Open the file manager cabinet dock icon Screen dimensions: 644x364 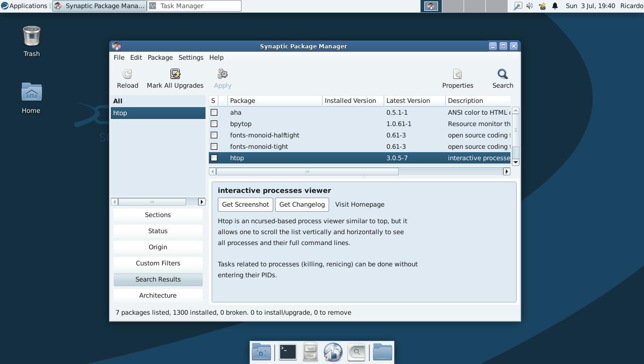(310, 352)
